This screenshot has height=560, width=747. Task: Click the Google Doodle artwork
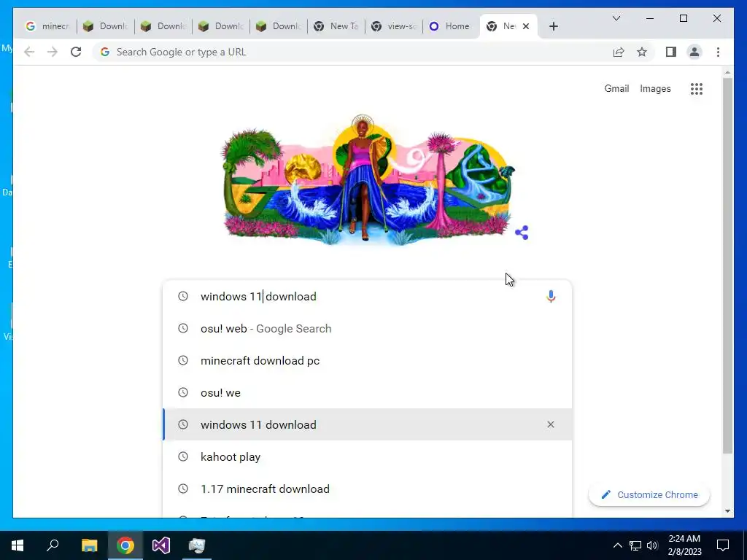pos(367,179)
